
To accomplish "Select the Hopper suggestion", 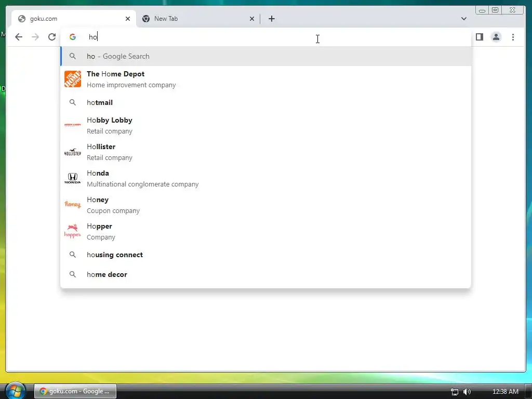I will tap(266, 231).
